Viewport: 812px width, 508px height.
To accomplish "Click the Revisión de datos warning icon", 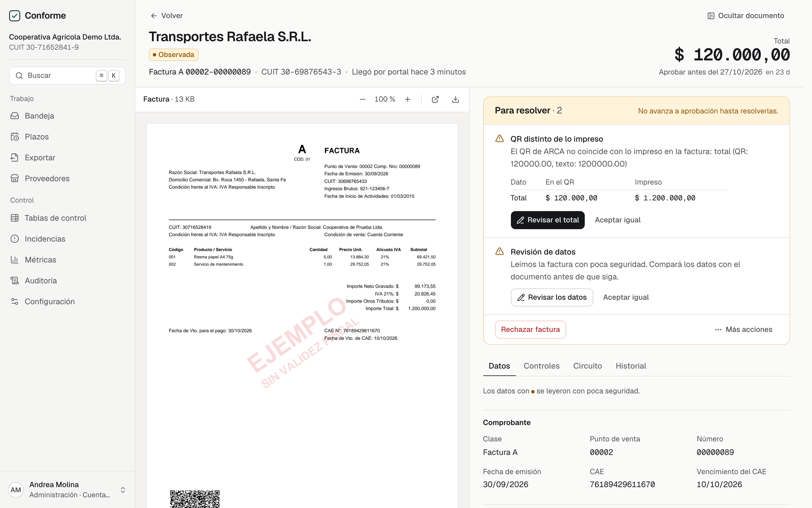I will (x=500, y=251).
